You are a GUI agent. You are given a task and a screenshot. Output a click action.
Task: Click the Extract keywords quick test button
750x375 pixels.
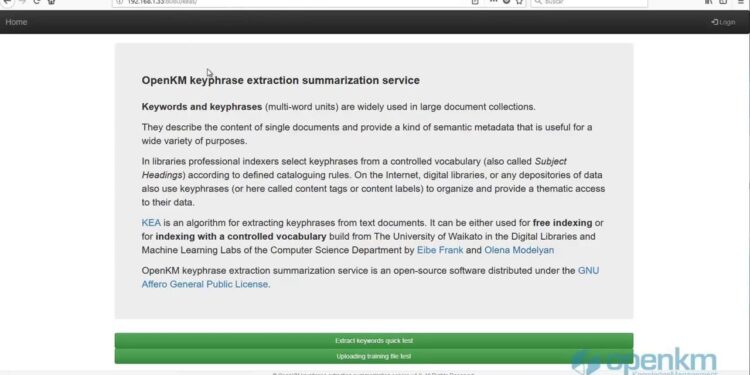[374, 341]
